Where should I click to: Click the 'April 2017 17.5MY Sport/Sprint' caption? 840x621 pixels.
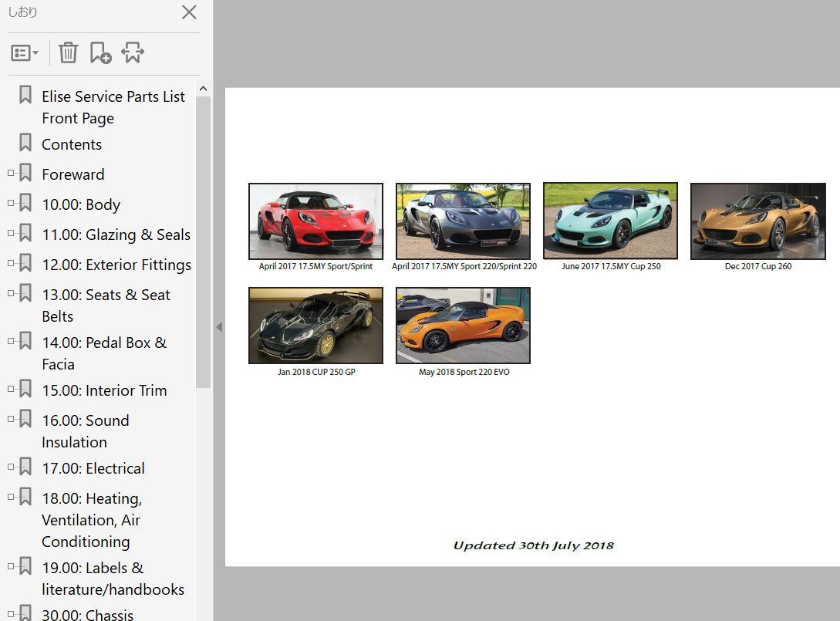click(315, 266)
